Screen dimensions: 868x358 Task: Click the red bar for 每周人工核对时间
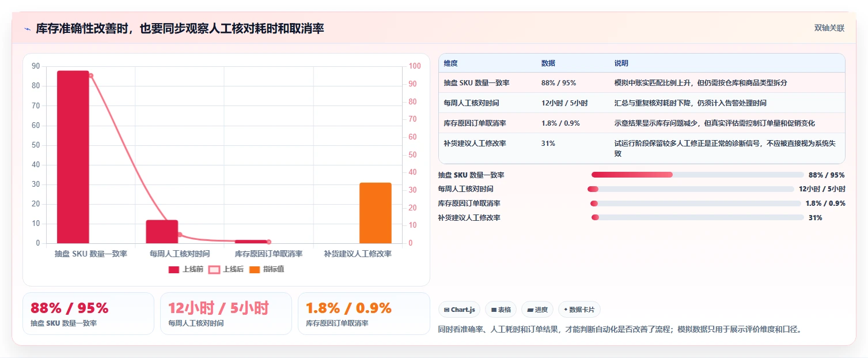coord(162,232)
